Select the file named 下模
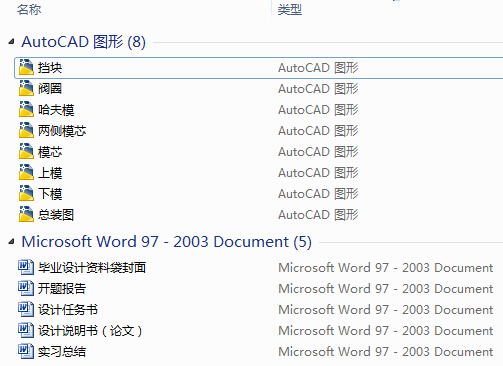Screen dimensions: 503x366 [50, 194]
